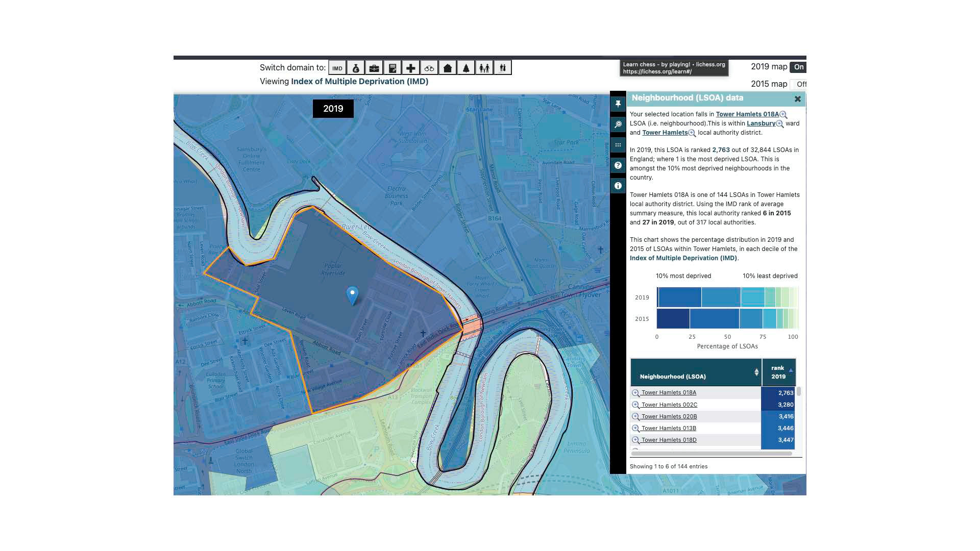Click 'Showing 1 to 6 of 144 entries' text
Viewport: 980px width, 551px height.
pyautogui.click(x=669, y=467)
